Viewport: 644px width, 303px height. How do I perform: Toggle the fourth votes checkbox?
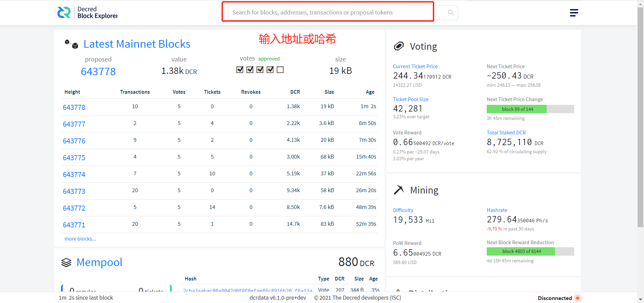(x=270, y=70)
